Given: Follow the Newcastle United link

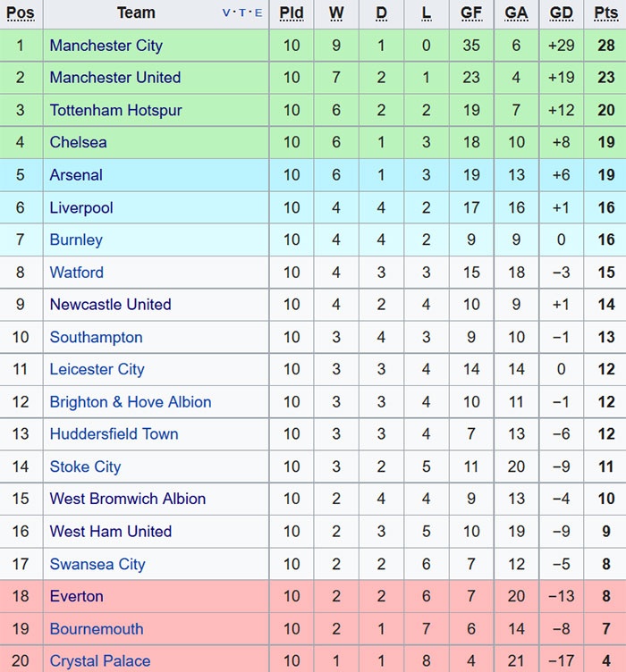Looking at the screenshot, I should click(110, 305).
